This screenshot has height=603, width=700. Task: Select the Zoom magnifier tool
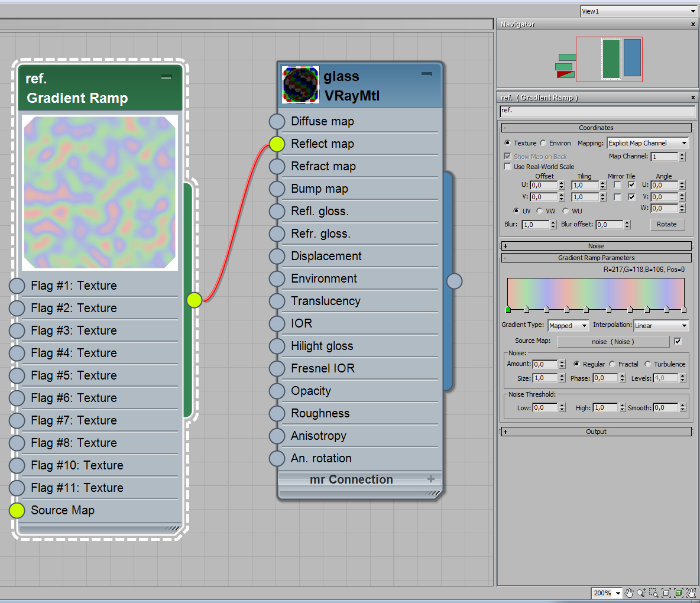click(641, 593)
